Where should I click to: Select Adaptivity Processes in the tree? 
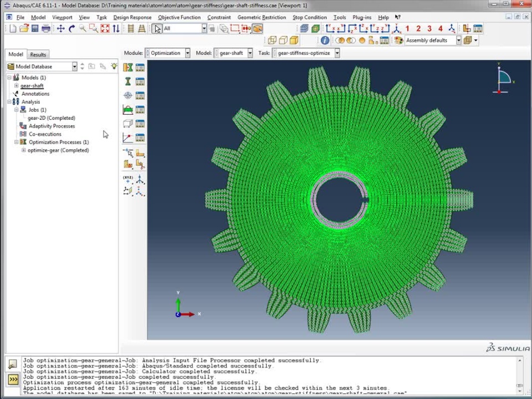pos(52,126)
